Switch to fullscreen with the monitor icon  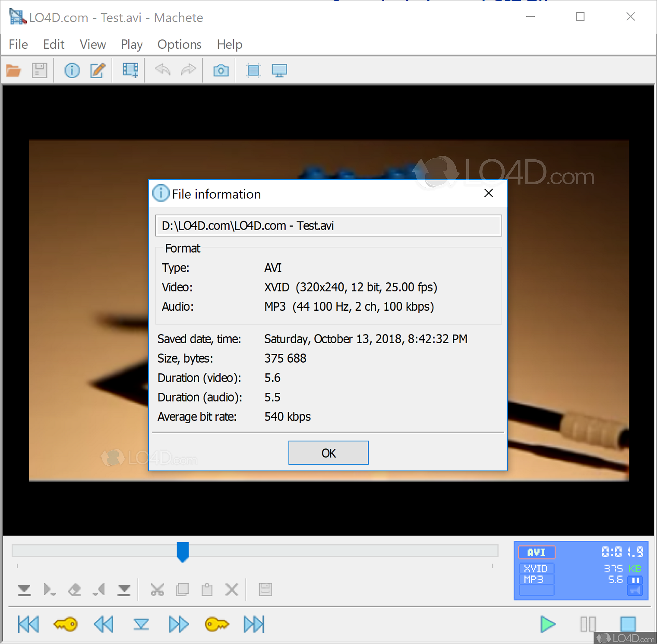tap(279, 70)
